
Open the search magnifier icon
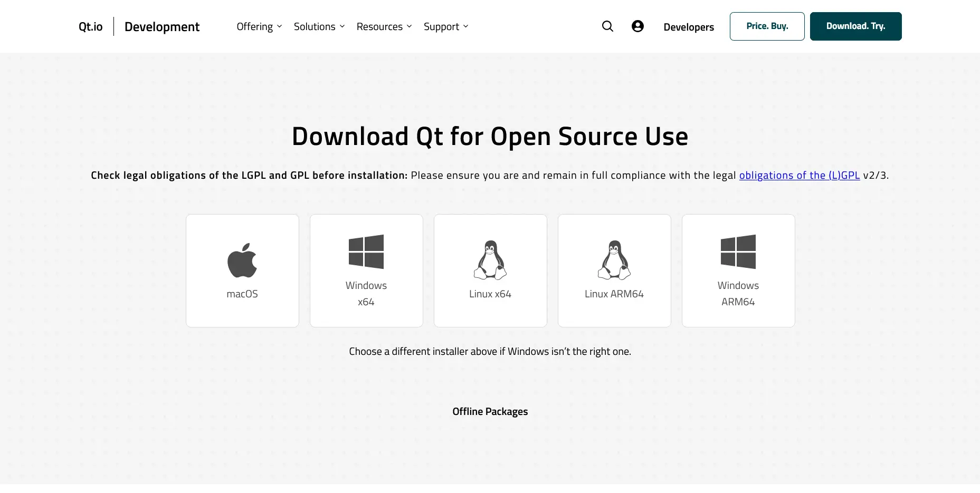[x=607, y=26]
